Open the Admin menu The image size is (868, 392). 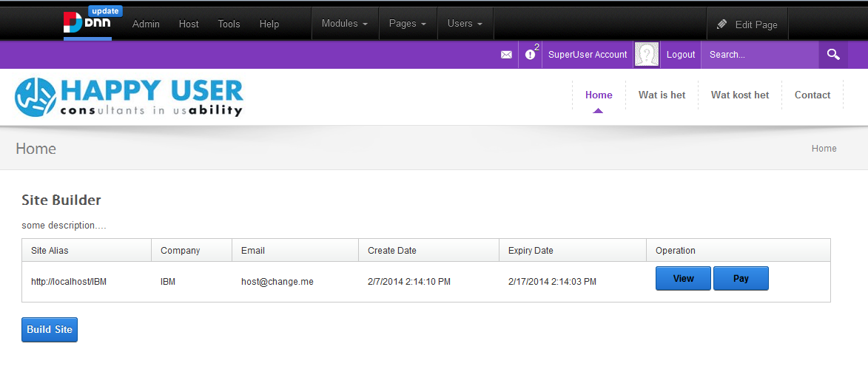pyautogui.click(x=146, y=24)
